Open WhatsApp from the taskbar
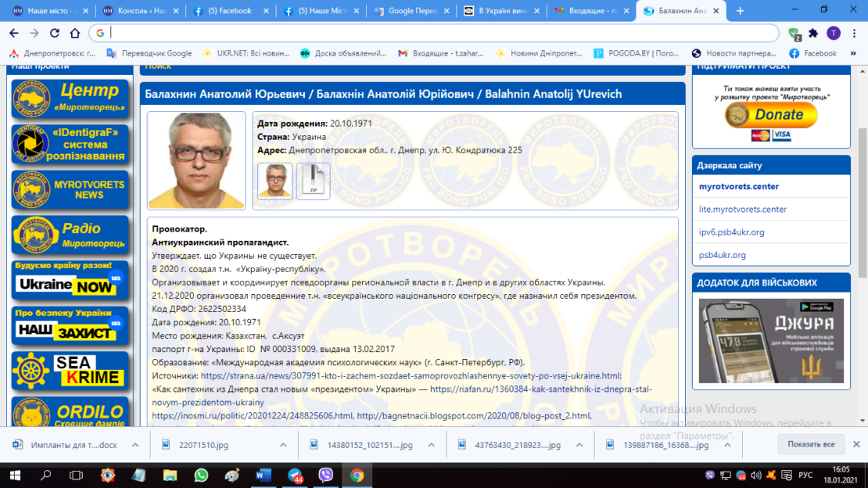The height and width of the screenshot is (488, 868). click(x=201, y=475)
